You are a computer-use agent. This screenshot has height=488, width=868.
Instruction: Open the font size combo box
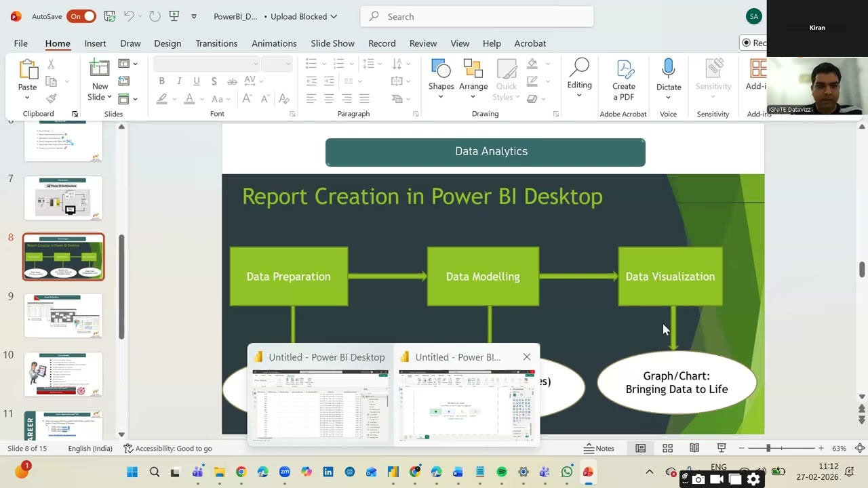click(x=277, y=64)
